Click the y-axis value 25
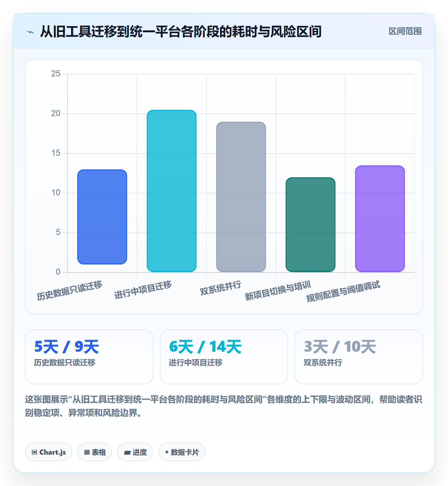Screen dimensions: 448x486 56,74
